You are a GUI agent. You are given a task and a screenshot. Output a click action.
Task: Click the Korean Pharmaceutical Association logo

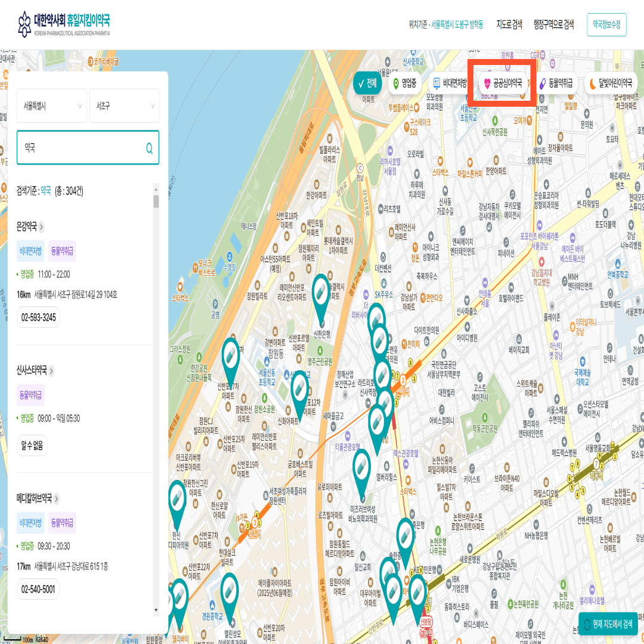click(x=64, y=24)
